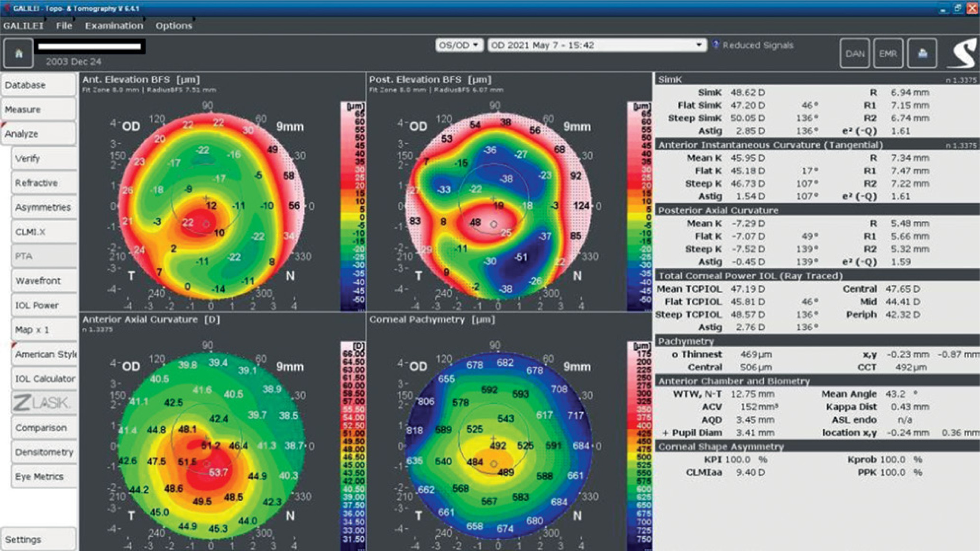980x551 pixels.
Task: Click the Pupil Diam plus marker
Action: pyautogui.click(x=666, y=433)
